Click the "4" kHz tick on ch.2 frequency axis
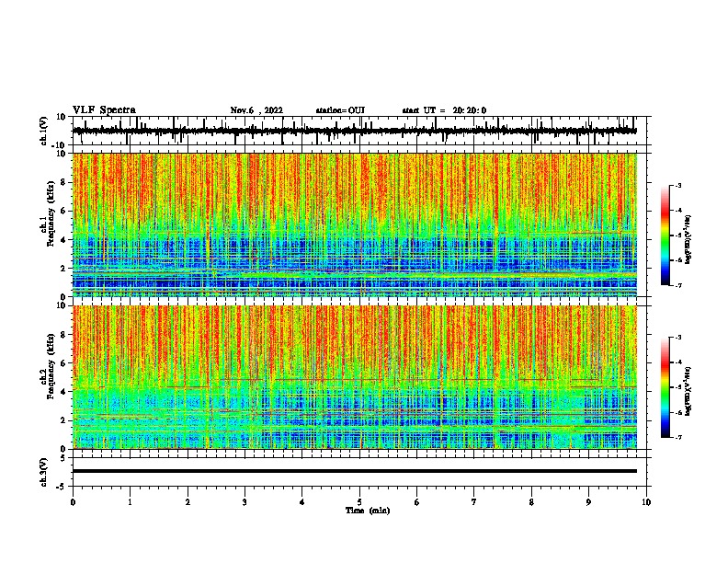This screenshot has height=563, width=728. (x=63, y=392)
